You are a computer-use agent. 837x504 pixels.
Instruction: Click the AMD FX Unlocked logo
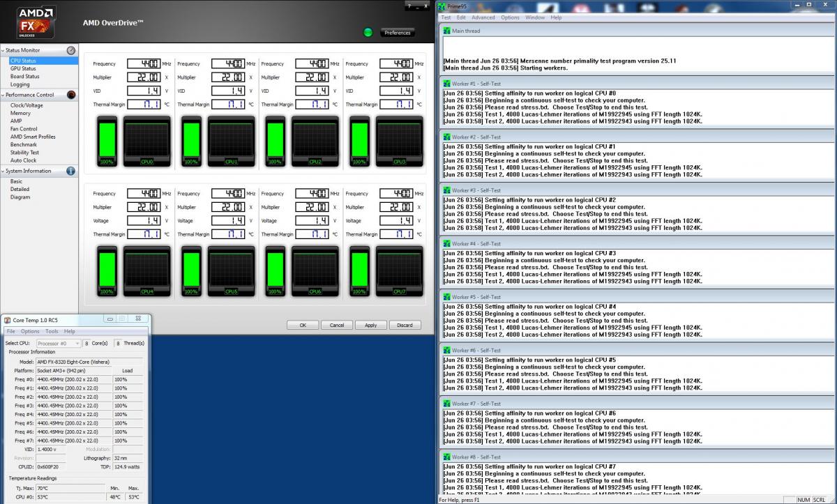pyautogui.click(x=37, y=22)
